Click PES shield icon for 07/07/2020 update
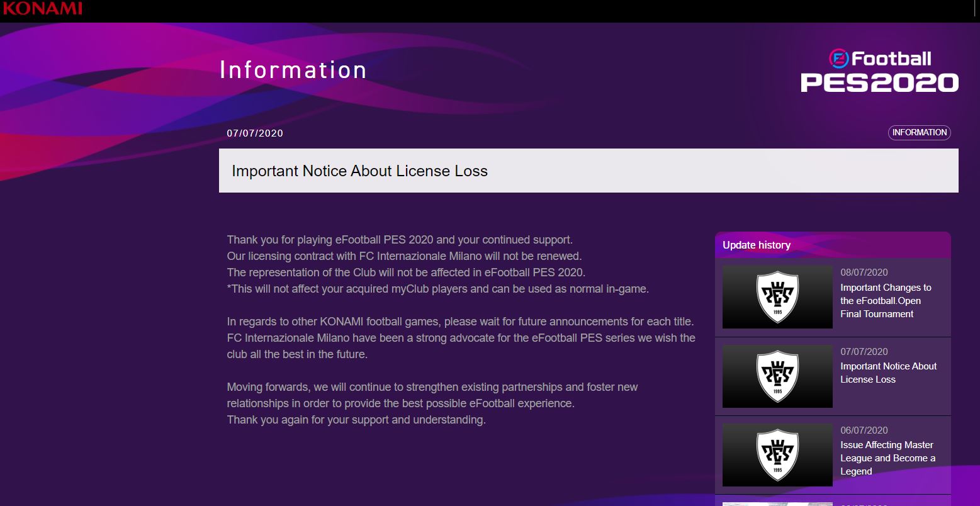This screenshot has height=506, width=980. click(x=777, y=376)
